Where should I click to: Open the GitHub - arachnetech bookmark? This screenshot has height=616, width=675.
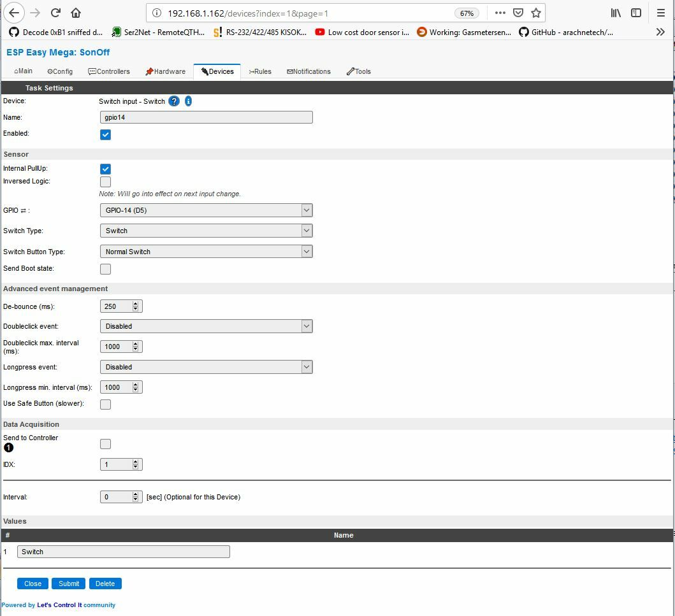[x=567, y=32]
